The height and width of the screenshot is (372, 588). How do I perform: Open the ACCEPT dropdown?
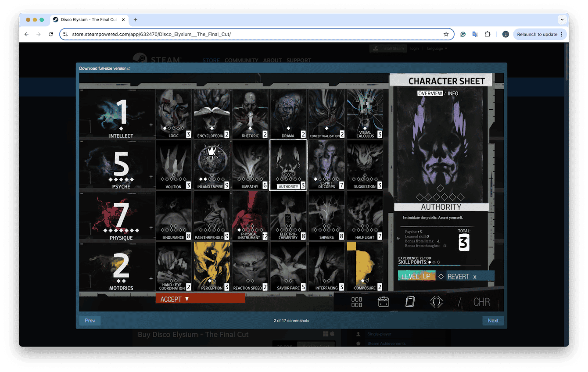200,298
